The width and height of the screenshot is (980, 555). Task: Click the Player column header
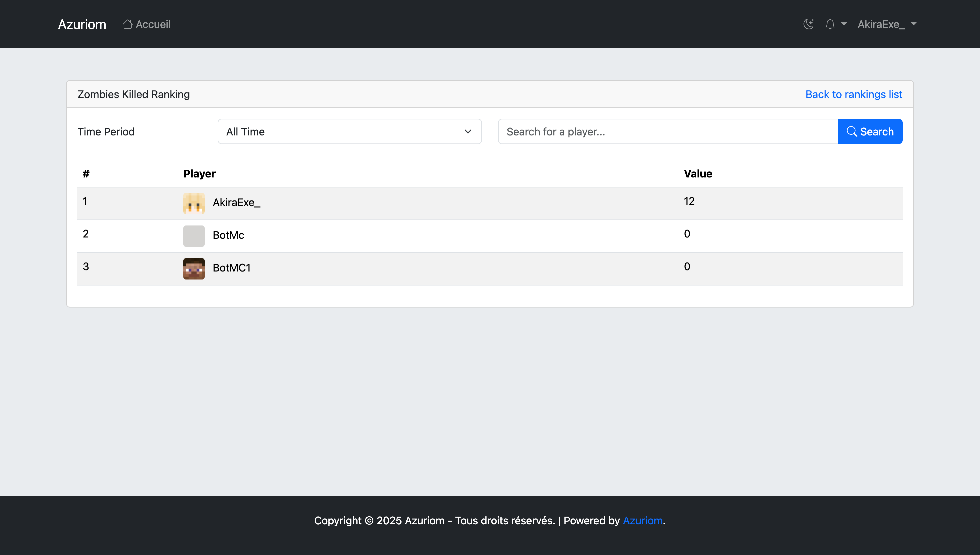tap(199, 174)
